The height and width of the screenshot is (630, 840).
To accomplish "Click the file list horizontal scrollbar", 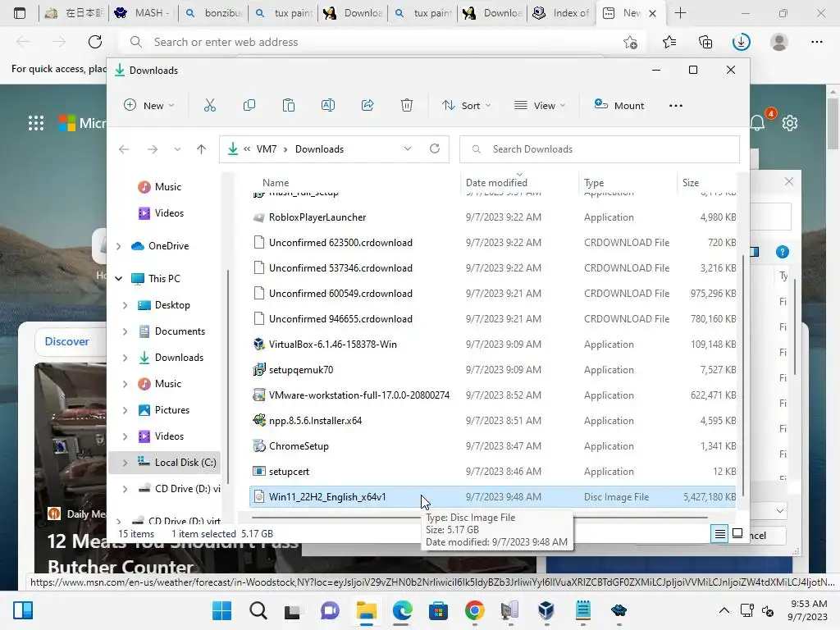I will [479, 518].
